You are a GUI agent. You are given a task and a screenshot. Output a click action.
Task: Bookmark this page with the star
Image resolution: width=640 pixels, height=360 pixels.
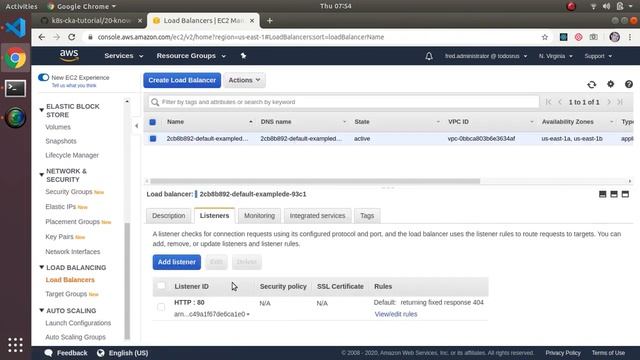[544, 37]
